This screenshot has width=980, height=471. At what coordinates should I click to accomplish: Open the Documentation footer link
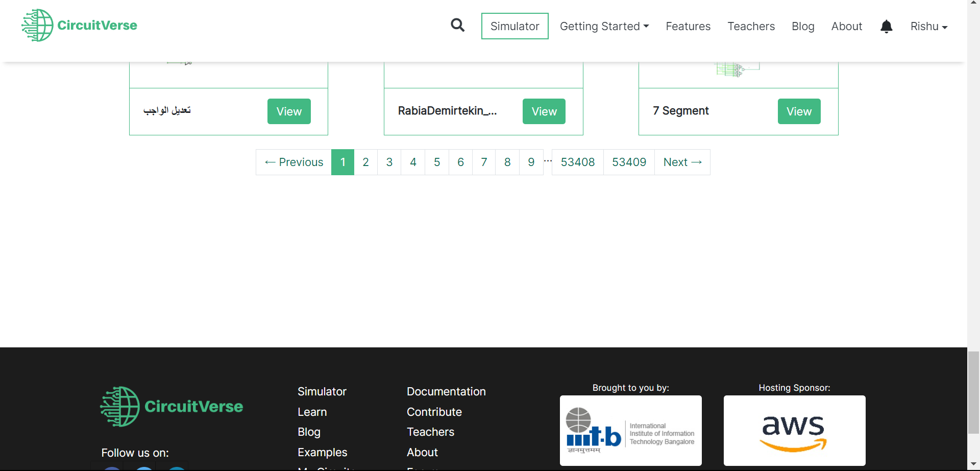pyautogui.click(x=446, y=391)
